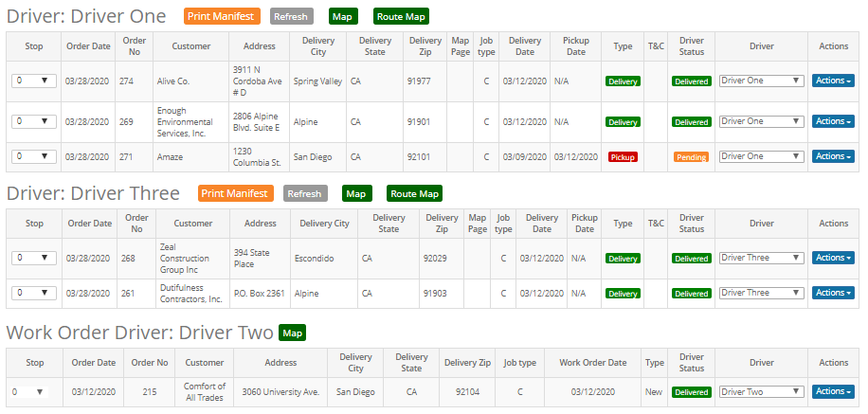Click the red Pickup type badge
This screenshot has height=414, width=868.
pyautogui.click(x=623, y=157)
